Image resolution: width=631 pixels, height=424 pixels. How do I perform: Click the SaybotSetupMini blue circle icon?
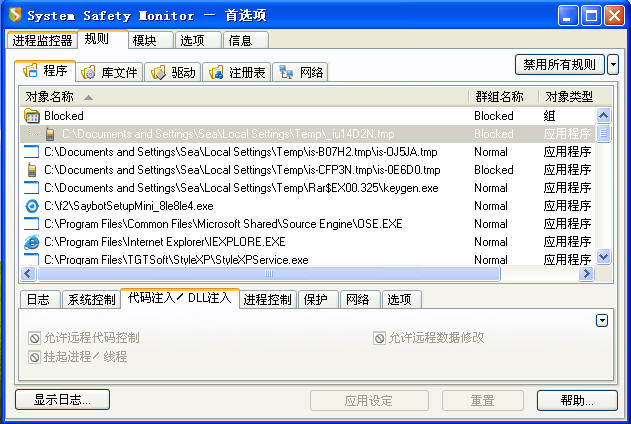(x=32, y=206)
